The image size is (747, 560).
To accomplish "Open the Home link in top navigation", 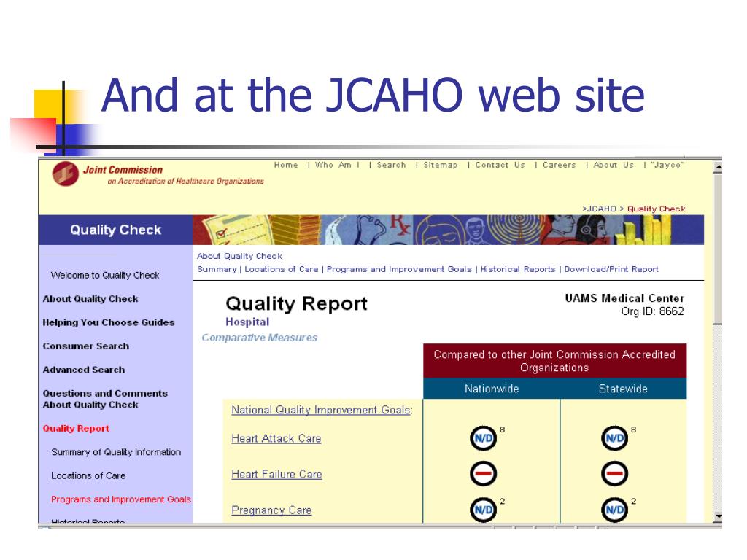I will coord(286,165).
